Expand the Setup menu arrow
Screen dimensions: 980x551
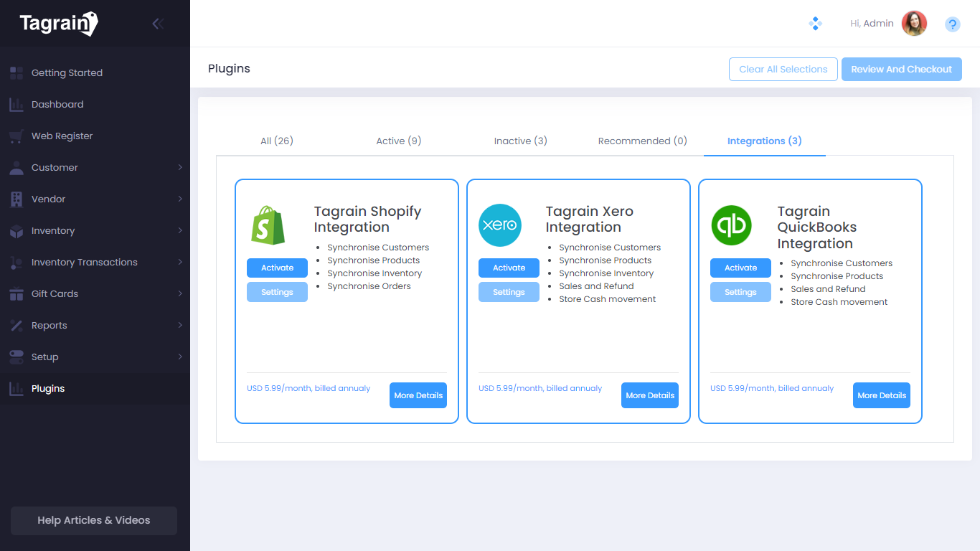pos(180,357)
